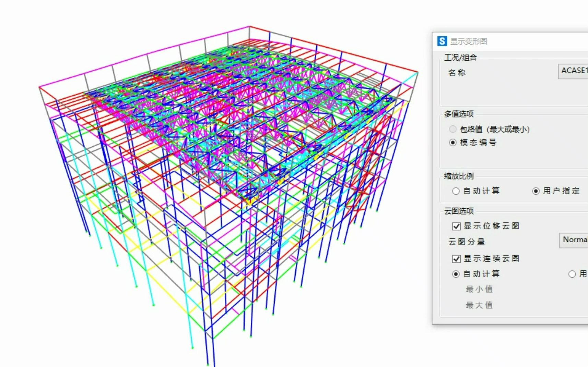The image size is (588, 367).
Task: Open the ACASE1 name dropdown
Action: point(573,71)
